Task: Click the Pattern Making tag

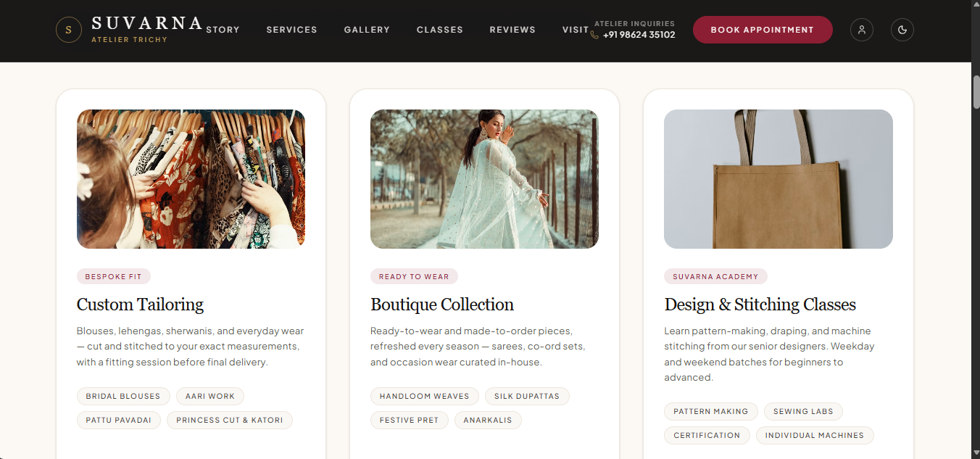Action: 711,411
